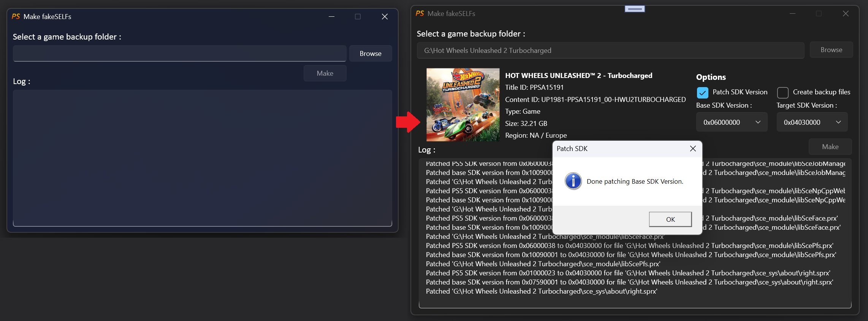The height and width of the screenshot is (321, 868).
Task: Enable the Create backup files checkbox
Action: point(783,92)
